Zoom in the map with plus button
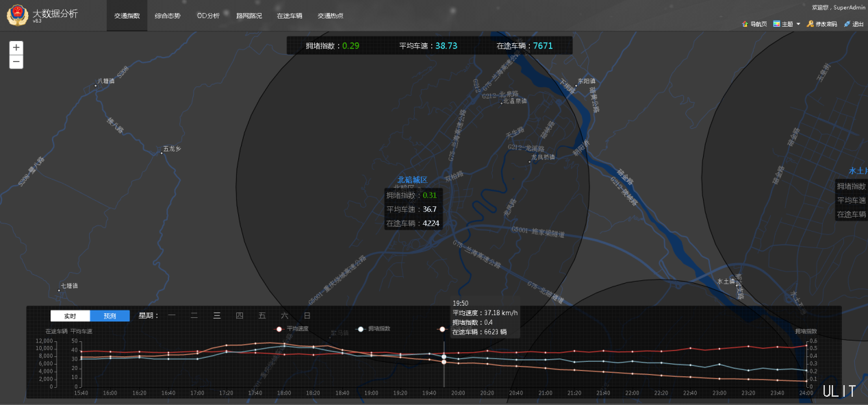 (16, 48)
